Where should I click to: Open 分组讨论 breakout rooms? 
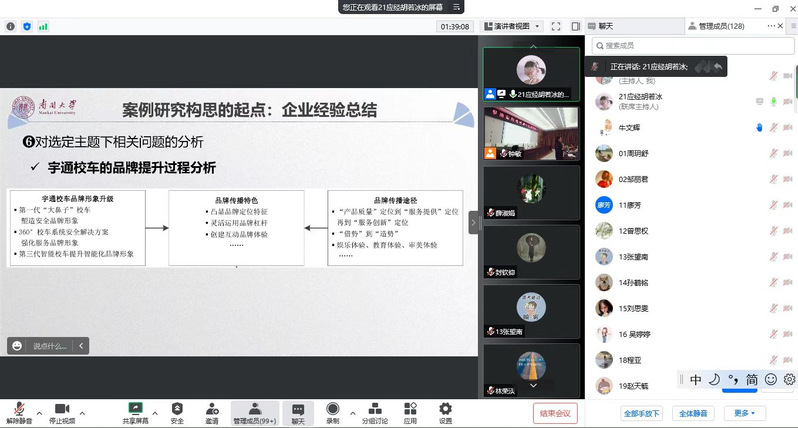tap(374, 412)
